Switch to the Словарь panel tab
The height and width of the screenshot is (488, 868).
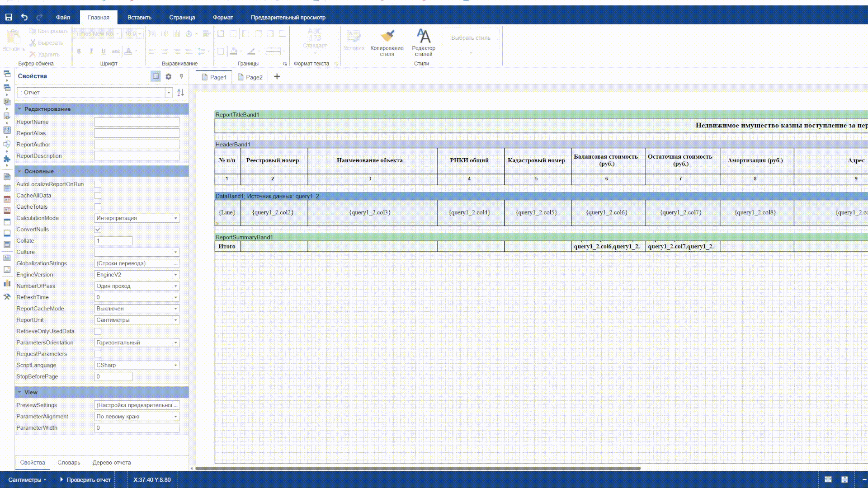(69, 462)
